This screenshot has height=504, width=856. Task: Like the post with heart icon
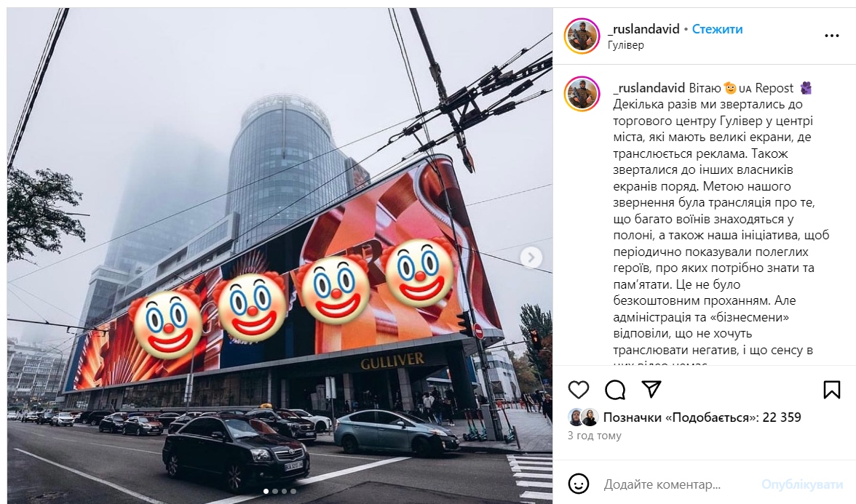(579, 390)
